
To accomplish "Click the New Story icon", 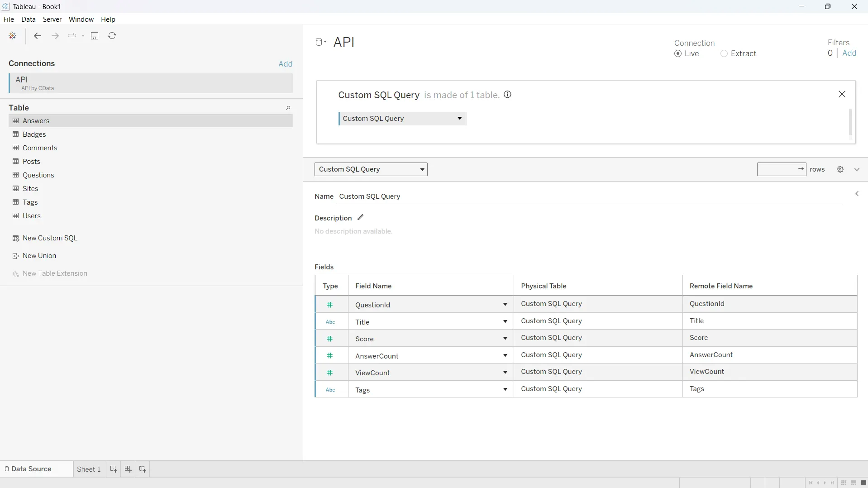I will click(x=143, y=469).
